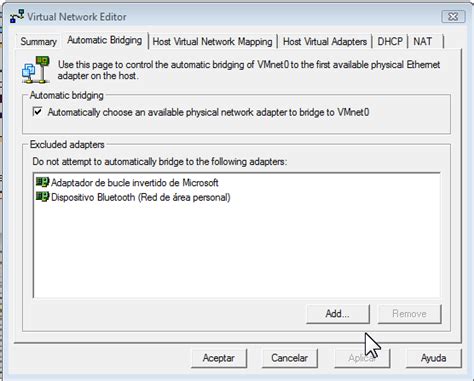Open help with the Ayuda button
The height and width of the screenshot is (381, 474).
pyautogui.click(x=433, y=358)
